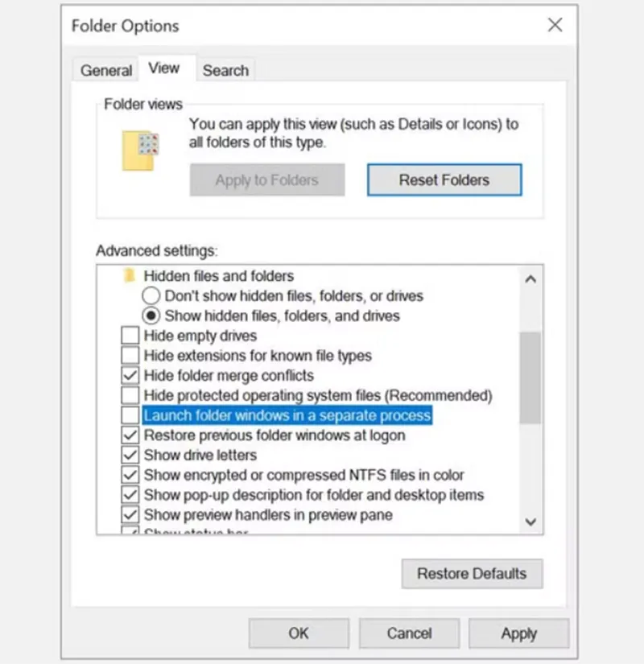Click the scroll-down arrow on the settings list
Screen dimensions: 644x664
[x=530, y=522]
